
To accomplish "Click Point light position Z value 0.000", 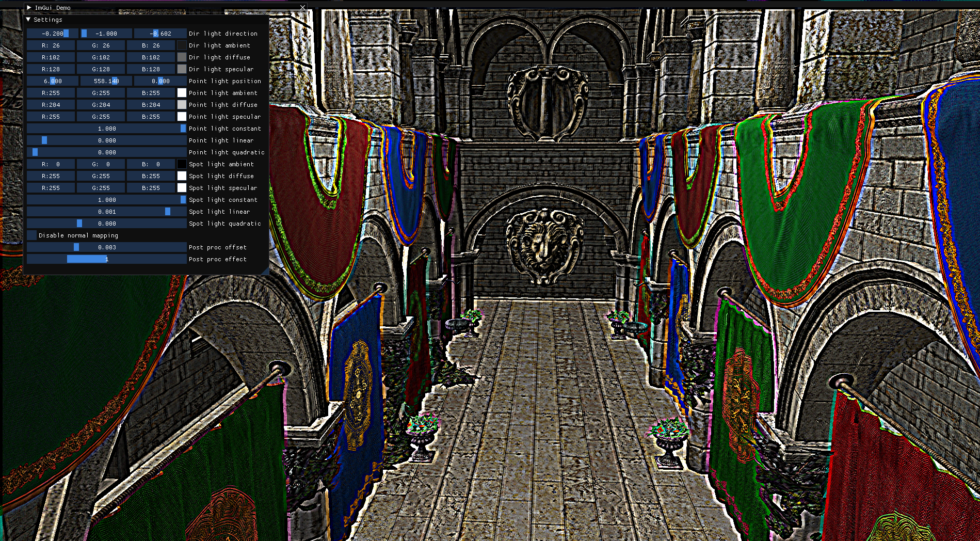I will click(x=160, y=81).
